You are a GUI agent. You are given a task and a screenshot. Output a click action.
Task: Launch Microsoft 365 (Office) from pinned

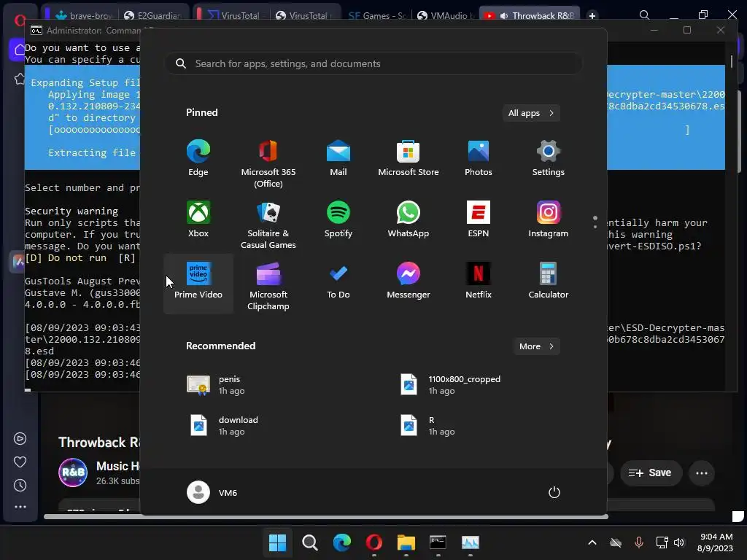tap(268, 164)
